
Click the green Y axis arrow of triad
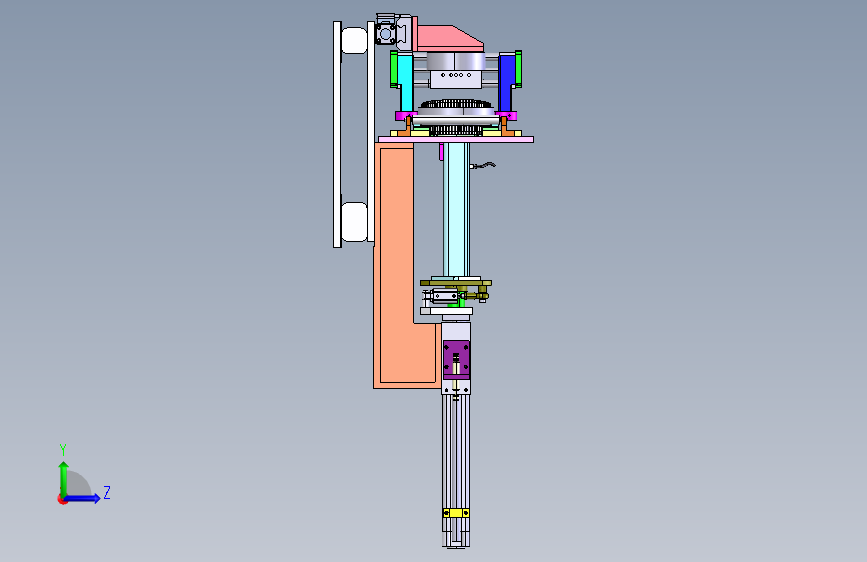pos(64,479)
